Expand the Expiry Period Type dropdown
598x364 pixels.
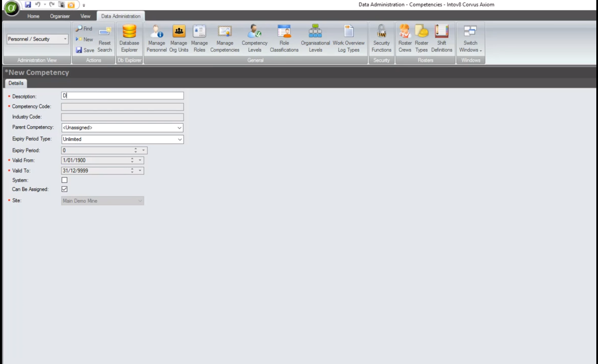point(180,139)
